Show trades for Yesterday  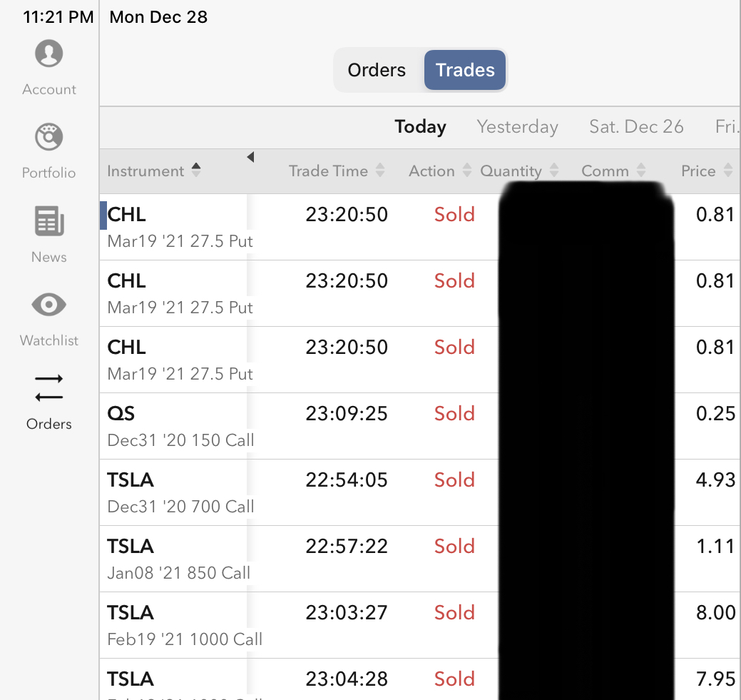(x=517, y=127)
